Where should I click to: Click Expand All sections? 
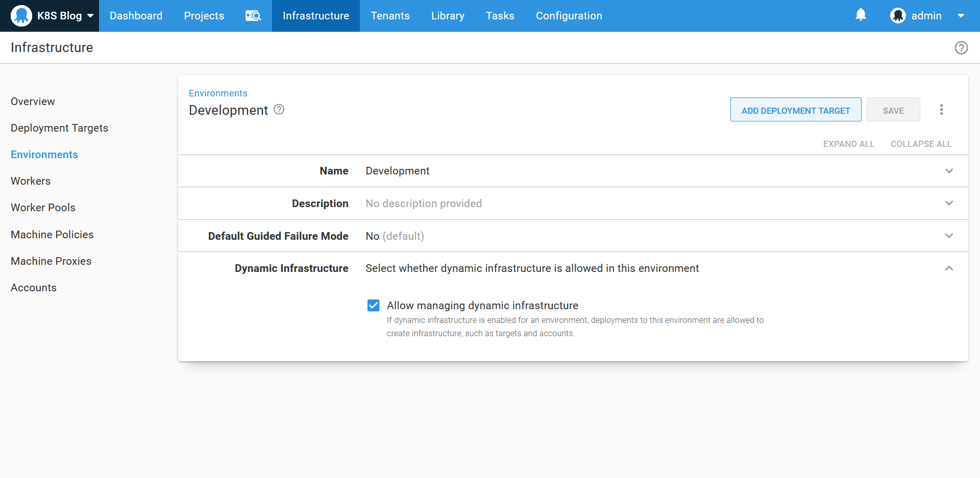click(x=848, y=144)
